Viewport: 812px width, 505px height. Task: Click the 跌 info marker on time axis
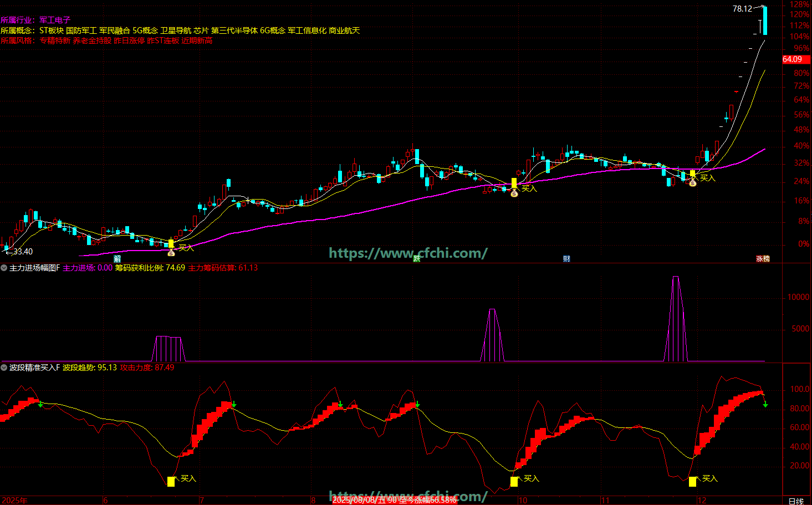(417, 259)
